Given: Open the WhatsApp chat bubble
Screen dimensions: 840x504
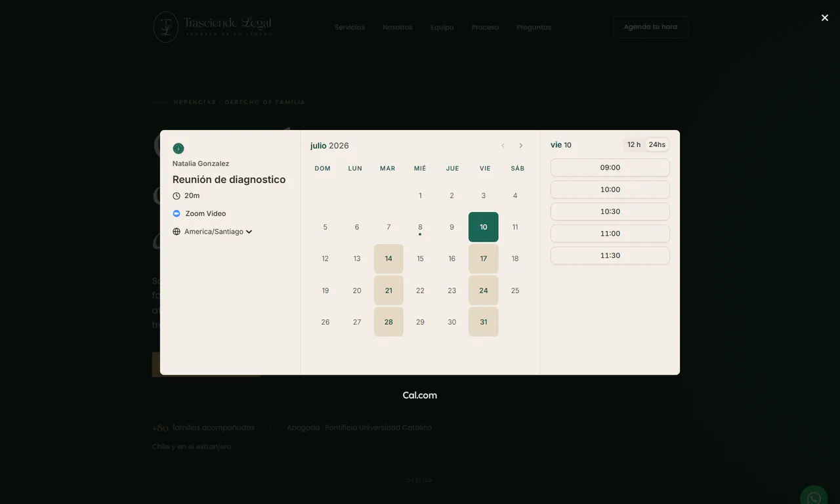Looking at the screenshot, I should [814, 497].
